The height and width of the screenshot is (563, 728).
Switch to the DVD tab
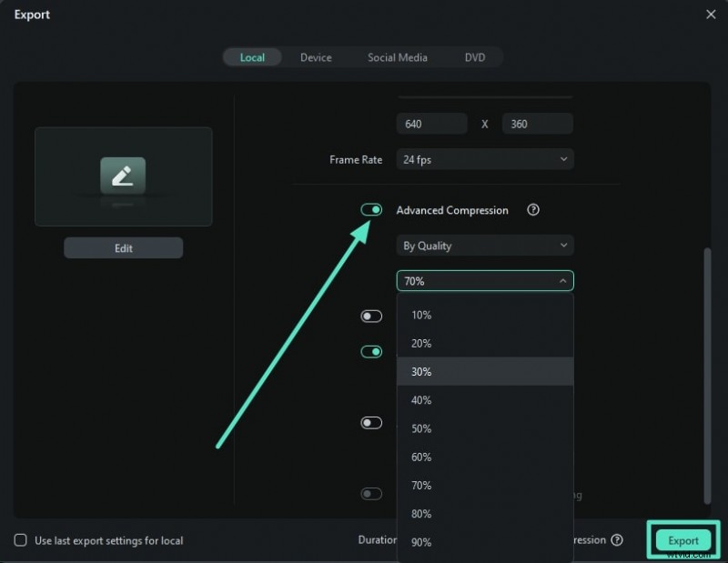(475, 57)
